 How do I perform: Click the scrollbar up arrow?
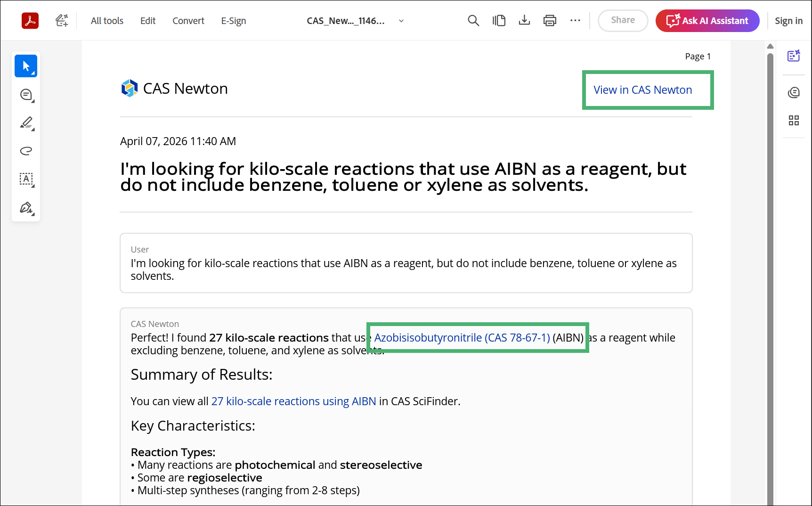point(770,46)
